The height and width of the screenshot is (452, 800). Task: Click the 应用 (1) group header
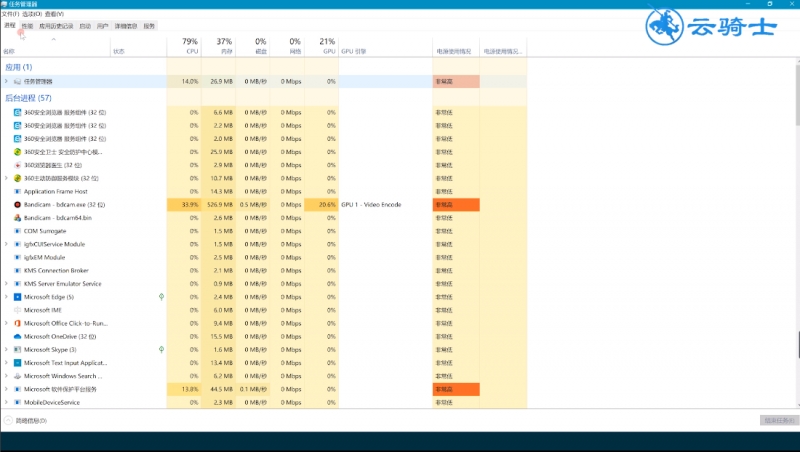click(x=18, y=67)
